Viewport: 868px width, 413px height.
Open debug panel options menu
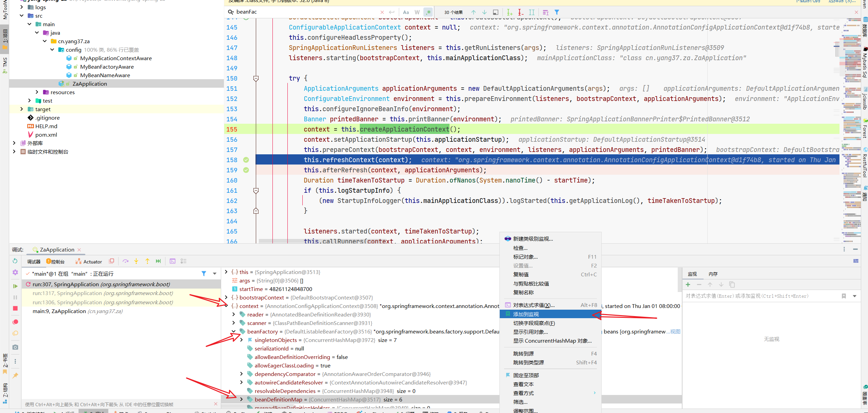844,249
